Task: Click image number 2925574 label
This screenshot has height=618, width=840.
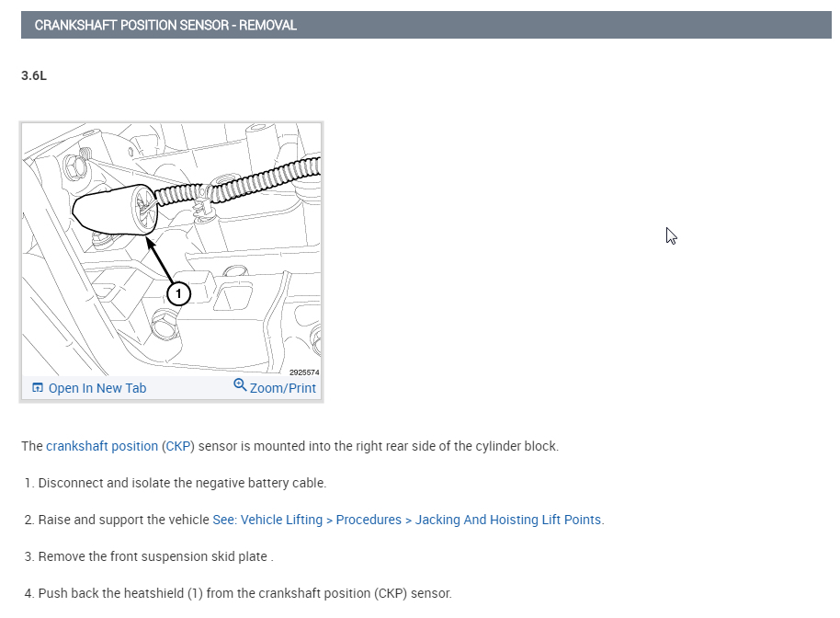Action: tap(304, 372)
